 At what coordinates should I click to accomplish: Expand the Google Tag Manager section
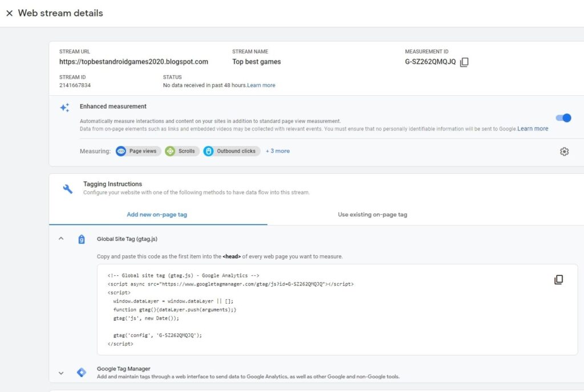(61, 373)
